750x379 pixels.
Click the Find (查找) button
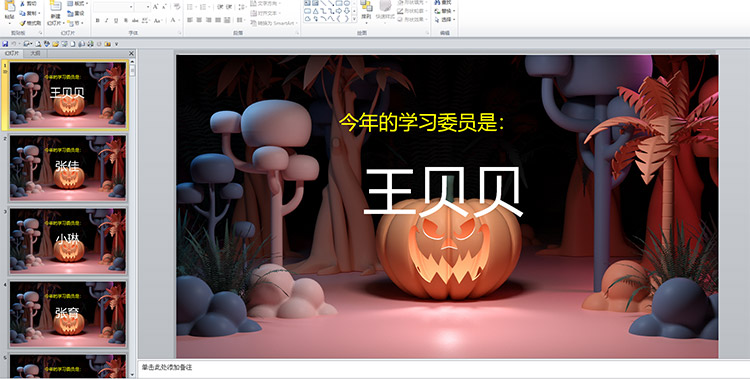443,3
